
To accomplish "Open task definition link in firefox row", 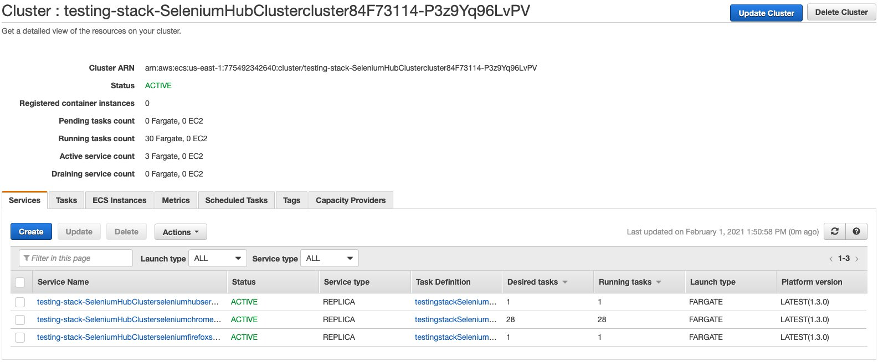I will 456,338.
